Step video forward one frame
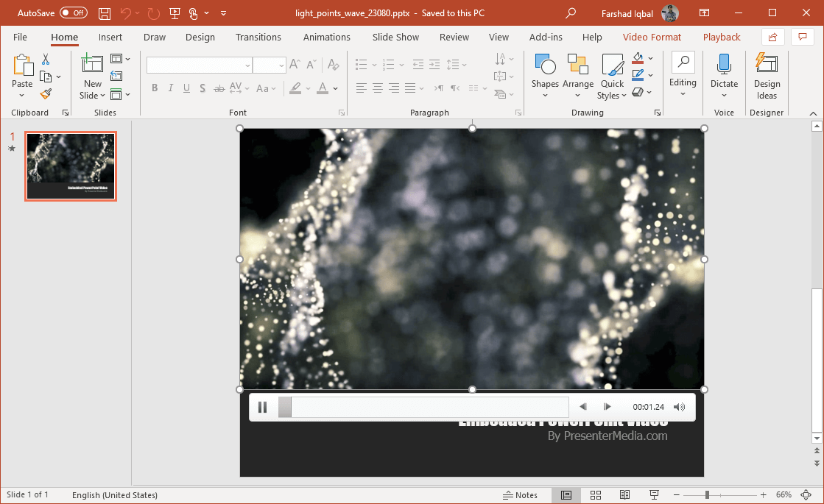824x504 pixels. [608, 407]
